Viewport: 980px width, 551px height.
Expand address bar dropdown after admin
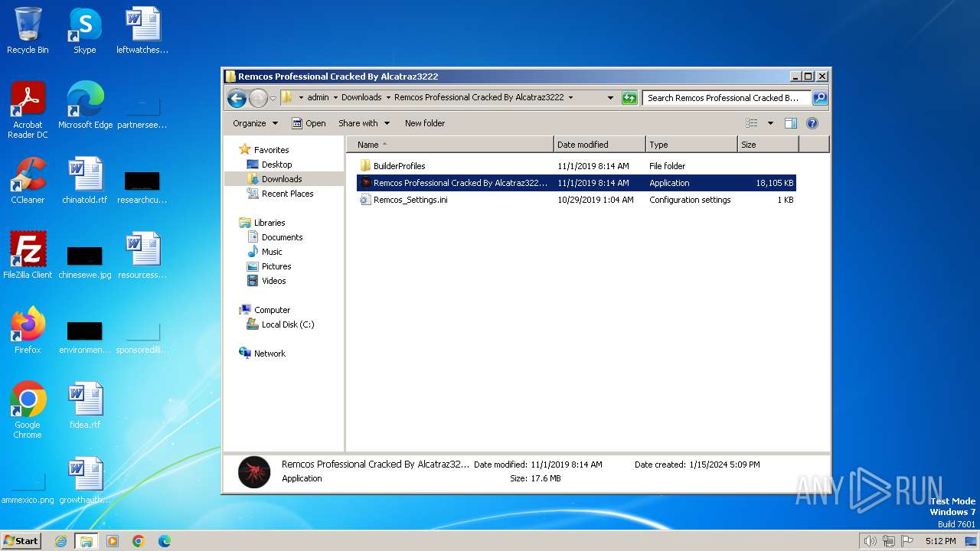(x=335, y=98)
